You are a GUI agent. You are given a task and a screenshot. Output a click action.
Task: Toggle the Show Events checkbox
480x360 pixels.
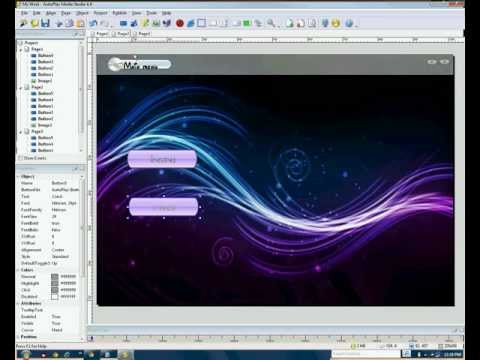pos(20,158)
